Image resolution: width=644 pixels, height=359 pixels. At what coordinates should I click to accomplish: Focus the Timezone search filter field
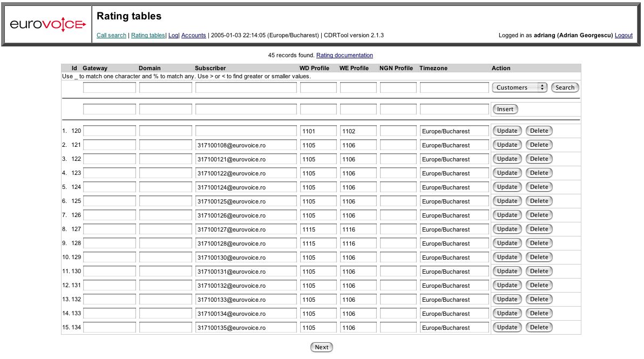[454, 87]
